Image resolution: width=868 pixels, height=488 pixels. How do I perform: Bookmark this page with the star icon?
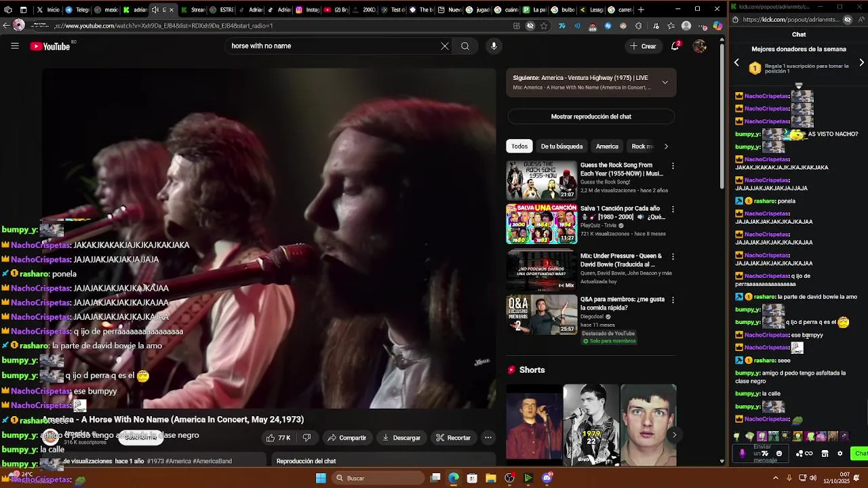[x=544, y=26]
